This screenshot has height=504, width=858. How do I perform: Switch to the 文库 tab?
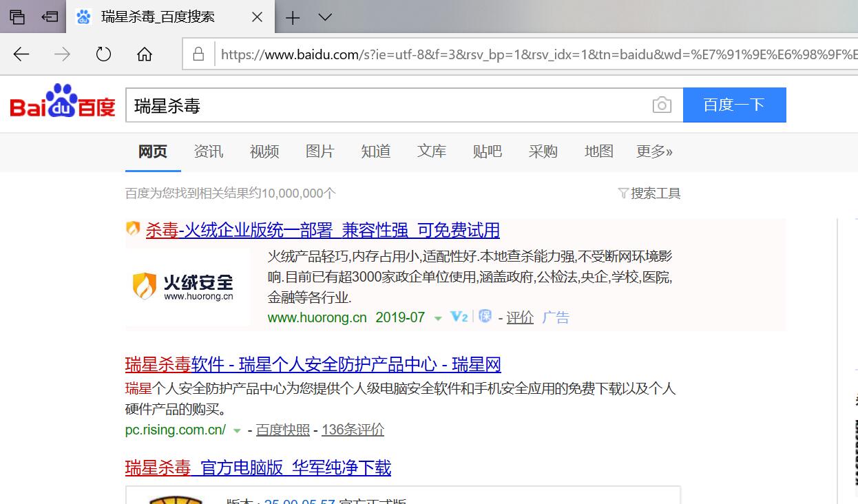[432, 151]
